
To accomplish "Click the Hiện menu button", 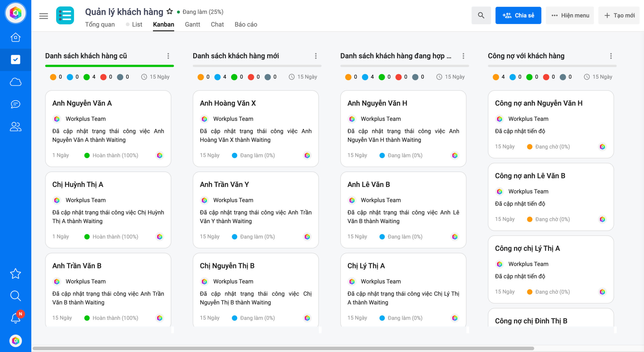I will click(x=570, y=15).
